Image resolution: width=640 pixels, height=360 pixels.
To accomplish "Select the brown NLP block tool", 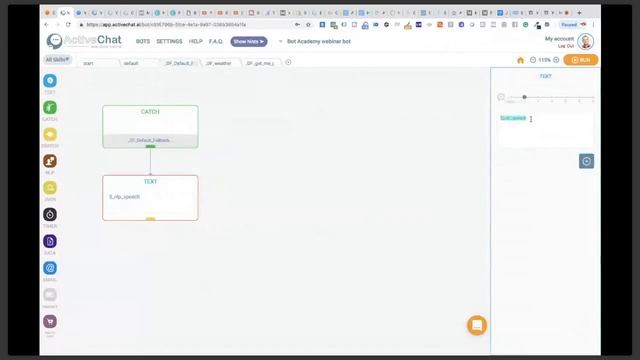I will (x=50, y=161).
